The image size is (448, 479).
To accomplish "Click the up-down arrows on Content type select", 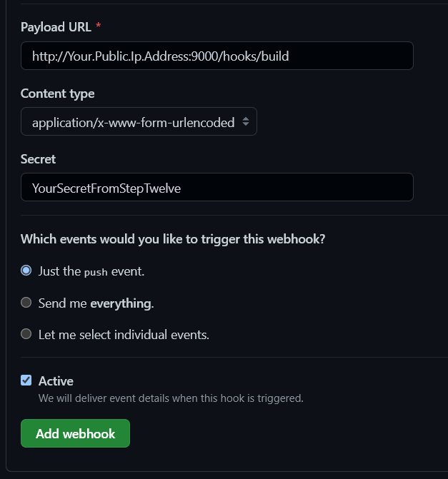I will [246, 122].
